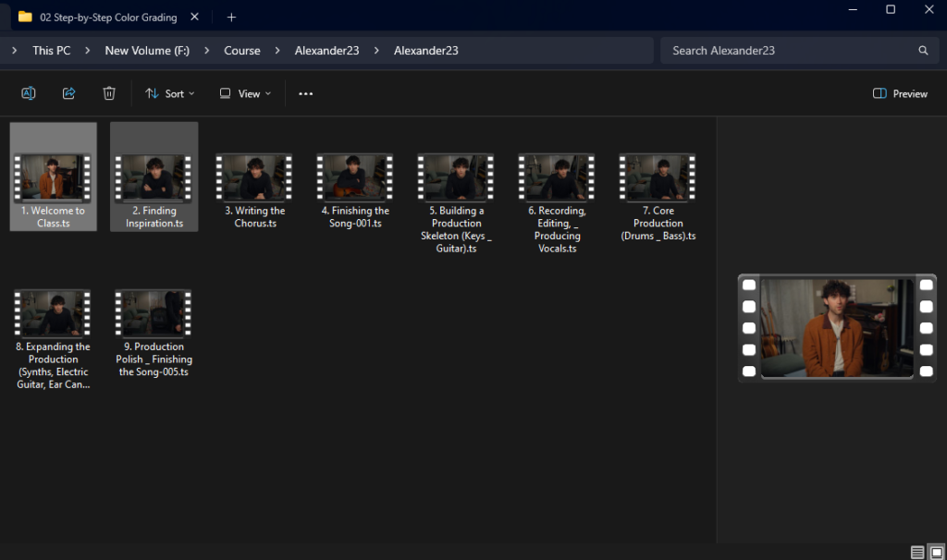Go to Course in the breadcrumb path
The width and height of the screenshot is (947, 560).
coord(242,51)
